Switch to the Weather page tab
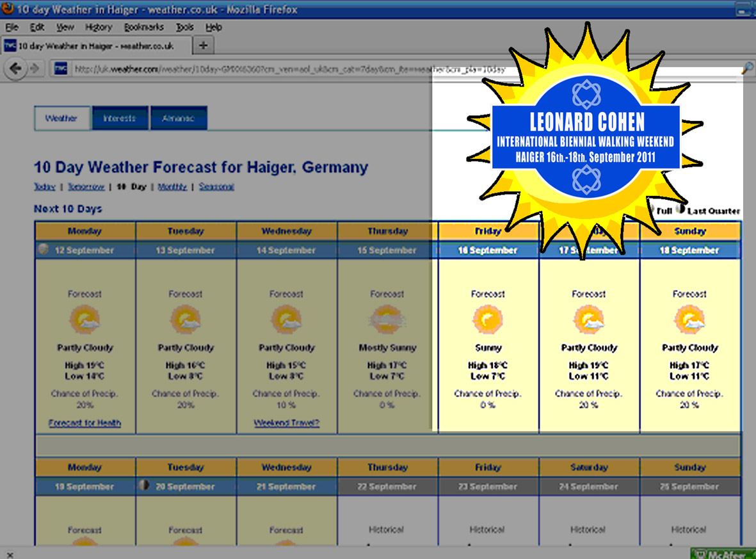Viewport: 756px width, 559px height. point(61,118)
